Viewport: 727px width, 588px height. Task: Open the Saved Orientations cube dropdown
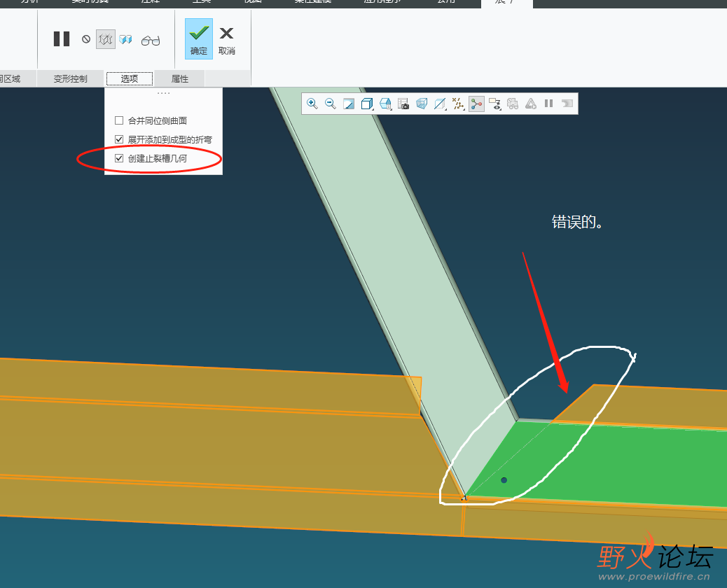point(385,104)
